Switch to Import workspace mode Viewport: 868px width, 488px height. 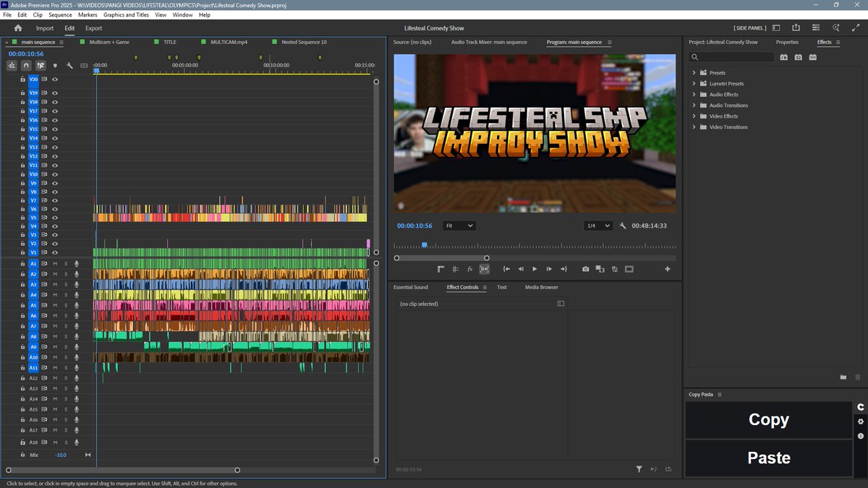click(45, 28)
